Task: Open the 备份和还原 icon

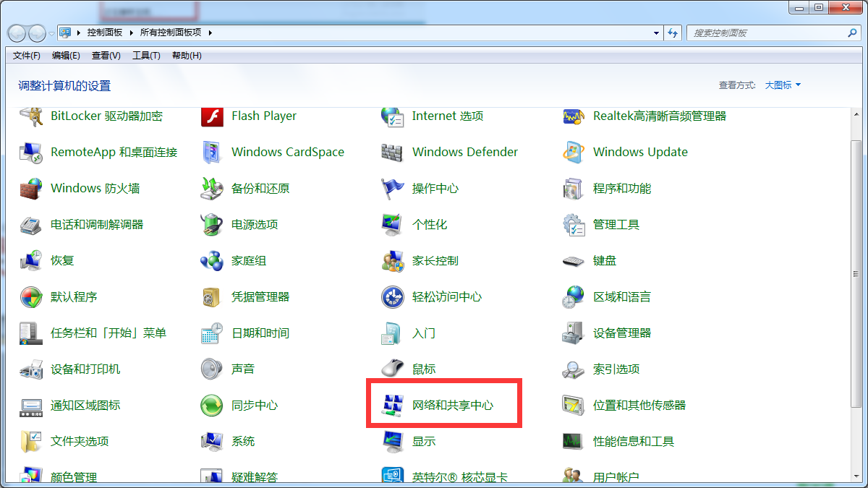Action: pos(211,189)
